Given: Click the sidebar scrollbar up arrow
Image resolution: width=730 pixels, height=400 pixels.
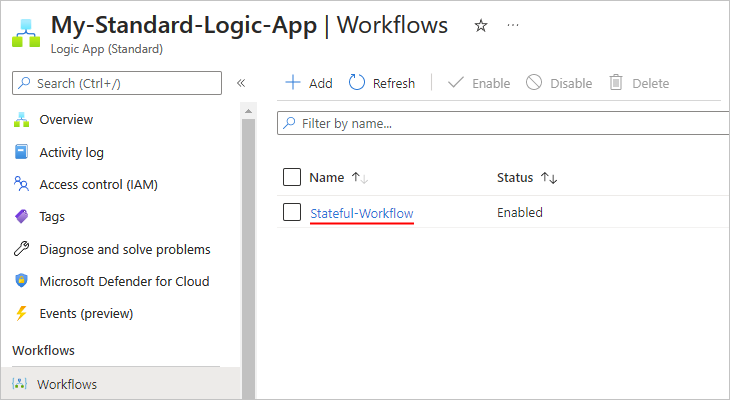Looking at the screenshot, I should point(248,111).
